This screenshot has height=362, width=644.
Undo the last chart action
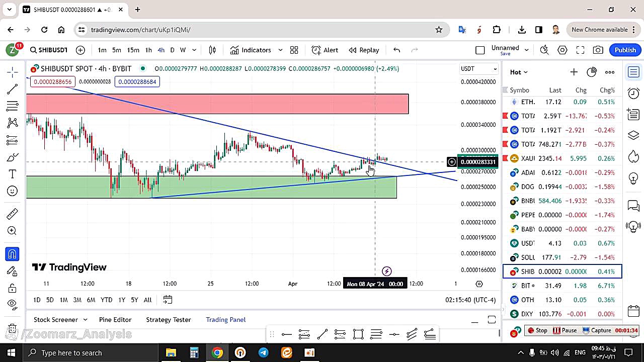[x=396, y=50]
